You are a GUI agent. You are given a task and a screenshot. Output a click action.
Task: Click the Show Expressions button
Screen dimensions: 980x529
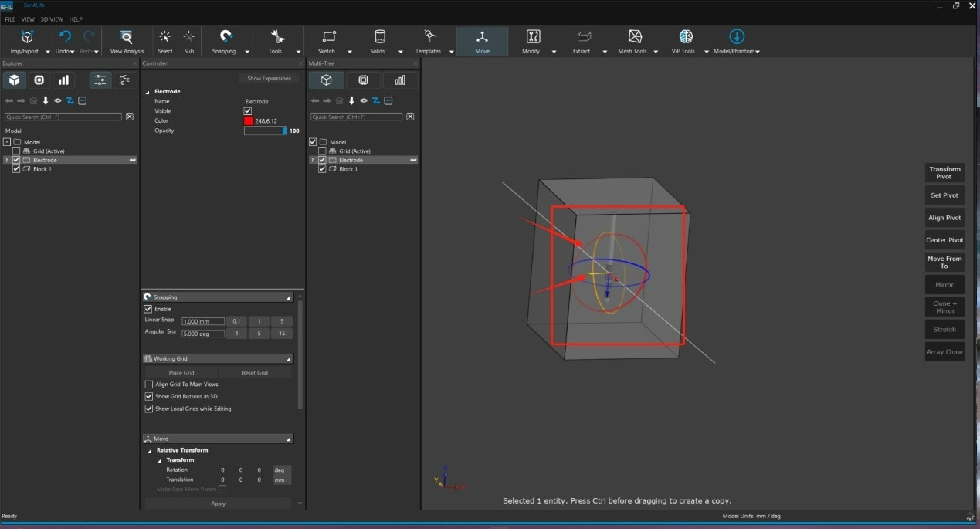[269, 79]
